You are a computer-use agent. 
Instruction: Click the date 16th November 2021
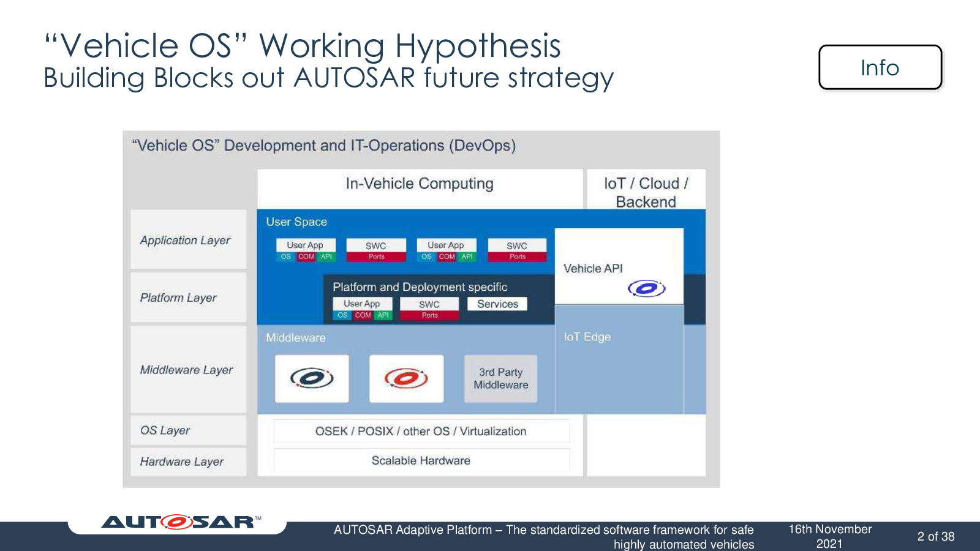click(830, 536)
